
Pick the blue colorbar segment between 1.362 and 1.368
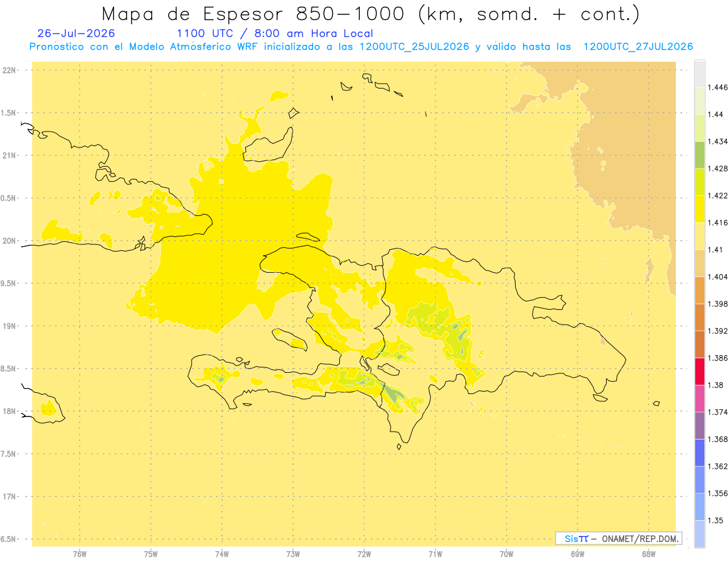point(699,453)
